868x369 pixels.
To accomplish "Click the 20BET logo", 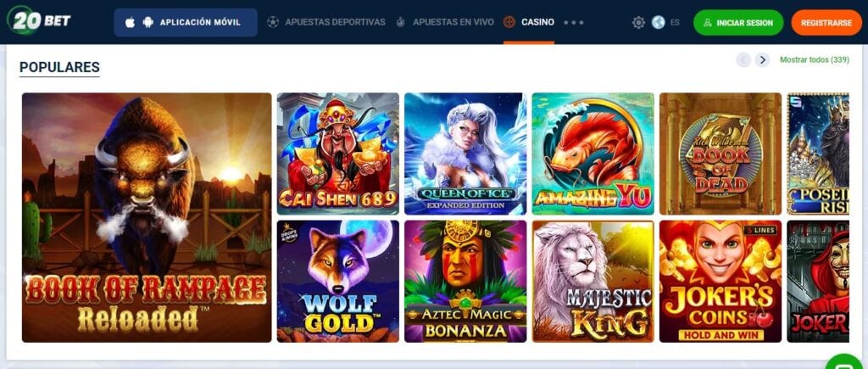I will 39,21.
